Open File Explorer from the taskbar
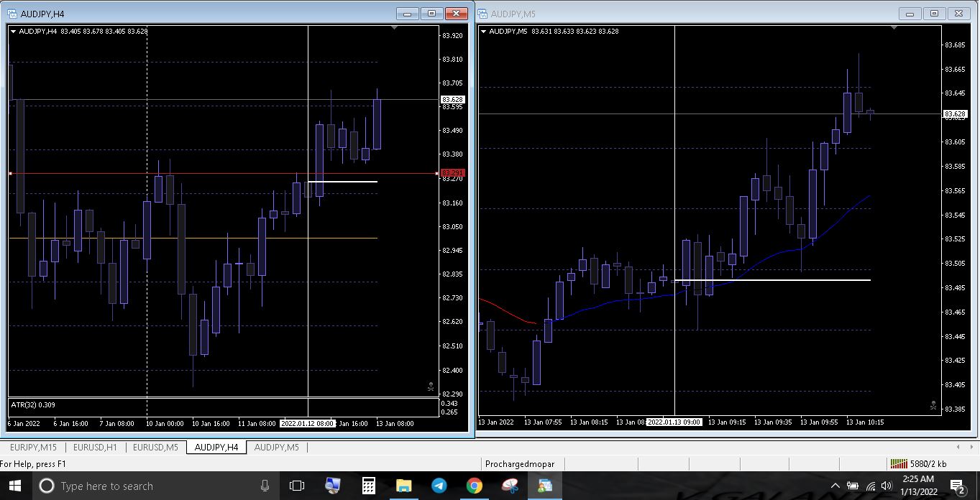 pos(403,486)
